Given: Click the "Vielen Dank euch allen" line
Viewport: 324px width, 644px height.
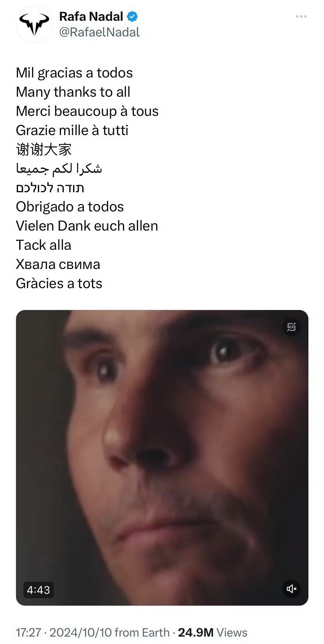Looking at the screenshot, I should pyautogui.click(x=87, y=226).
